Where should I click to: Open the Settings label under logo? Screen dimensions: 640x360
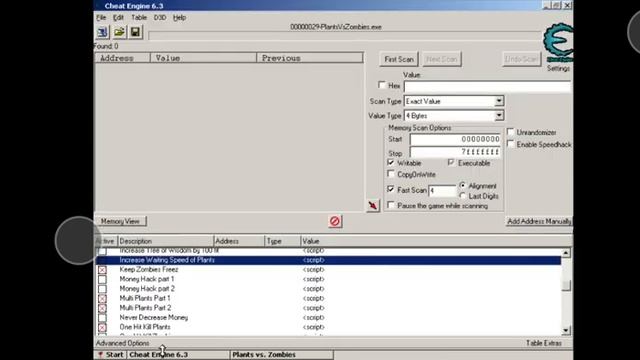558,69
